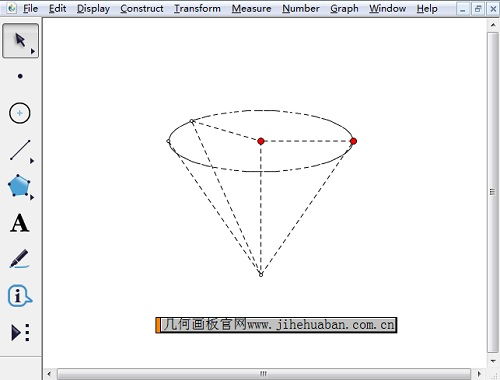
Task: Select the upper-left point on the ellipse
Action: click(x=192, y=121)
